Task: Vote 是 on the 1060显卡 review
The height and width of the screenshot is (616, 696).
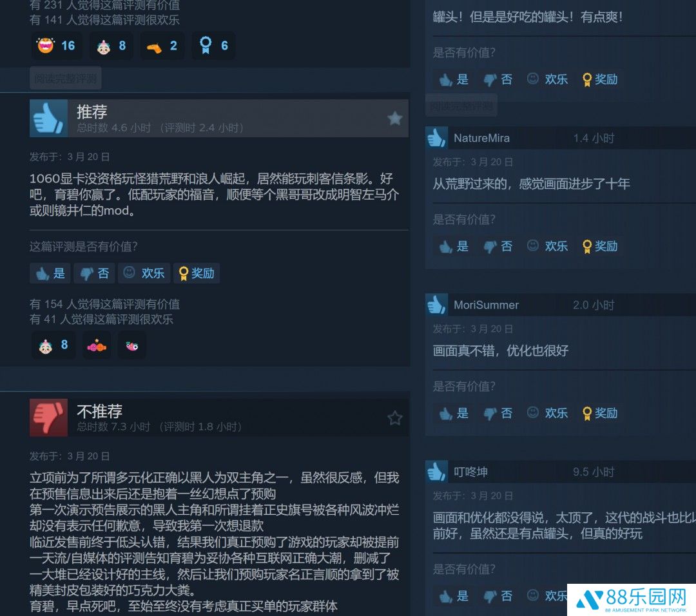Action: tap(51, 273)
